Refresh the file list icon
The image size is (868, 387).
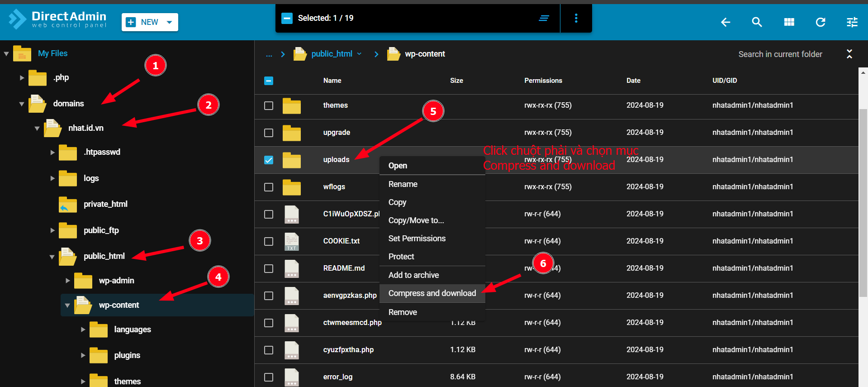(821, 22)
